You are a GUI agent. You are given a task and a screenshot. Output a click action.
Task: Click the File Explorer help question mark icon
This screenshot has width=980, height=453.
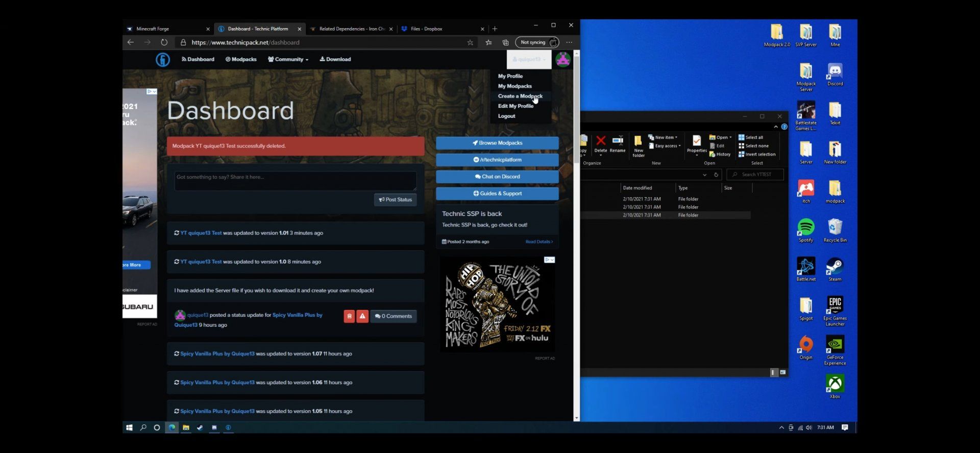784,127
